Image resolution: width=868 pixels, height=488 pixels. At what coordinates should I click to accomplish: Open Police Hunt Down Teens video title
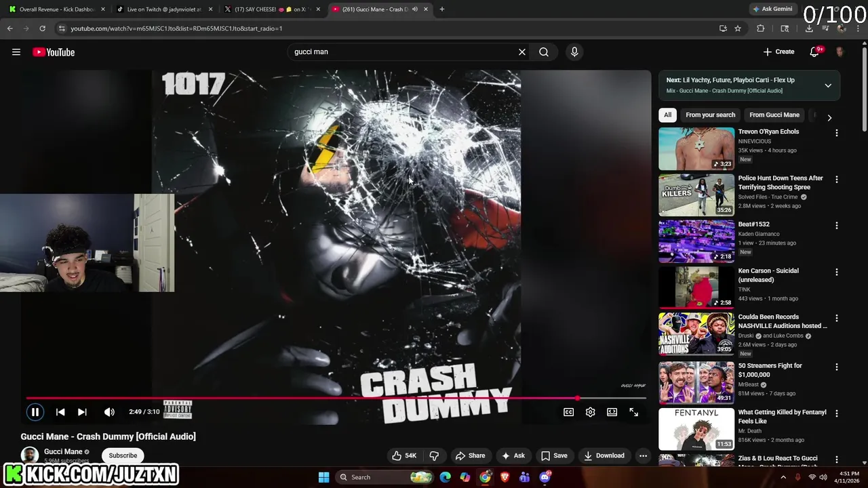[x=781, y=182]
